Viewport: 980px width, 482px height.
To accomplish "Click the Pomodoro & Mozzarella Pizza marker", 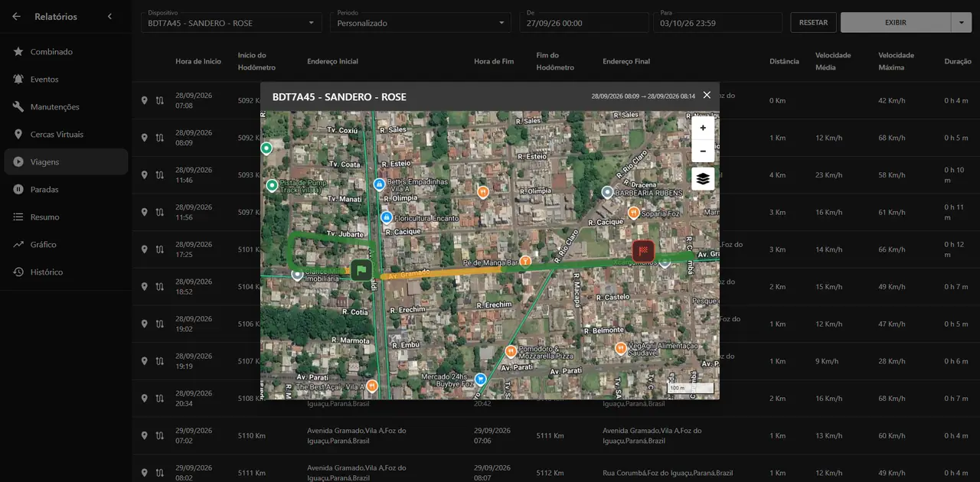I will 511,351.
